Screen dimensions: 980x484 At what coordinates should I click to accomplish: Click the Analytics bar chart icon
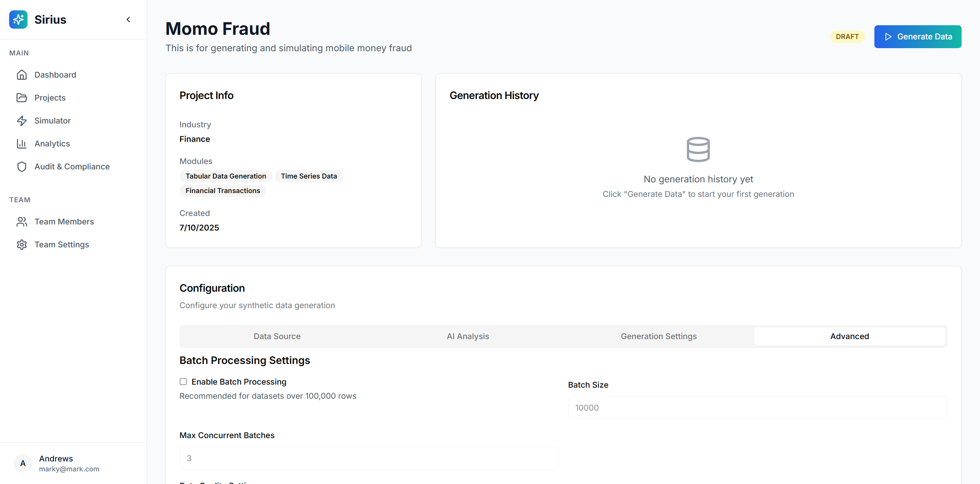pos(22,144)
